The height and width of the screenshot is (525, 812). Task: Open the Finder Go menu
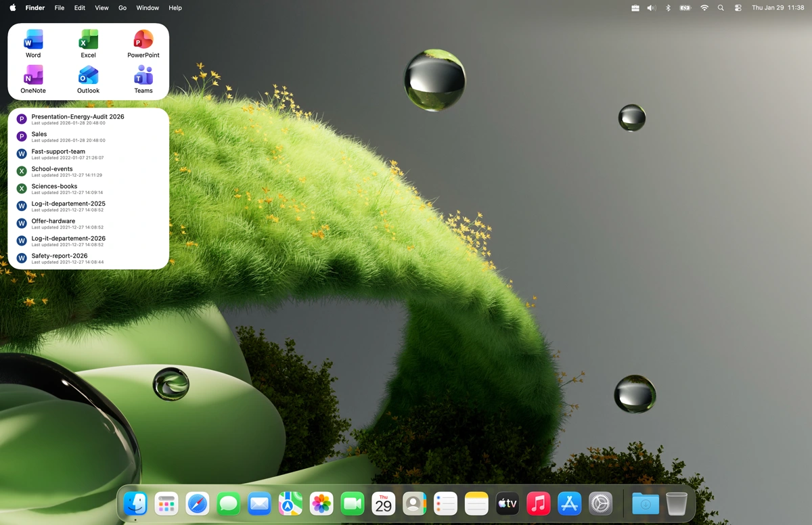(x=122, y=7)
